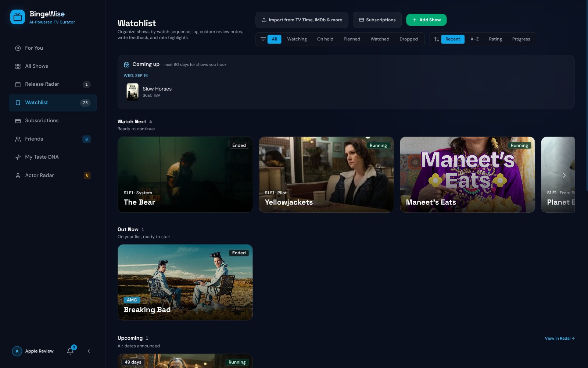This screenshot has width=588, height=368.
Task: Sort watchlist by Recent
Action: click(x=453, y=39)
